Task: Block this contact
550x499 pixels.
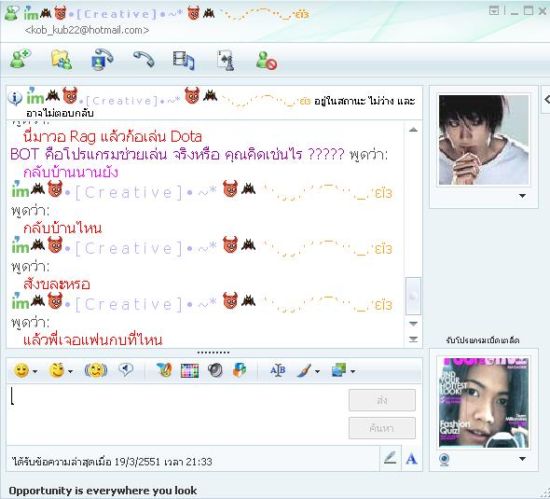Action: click(266, 60)
